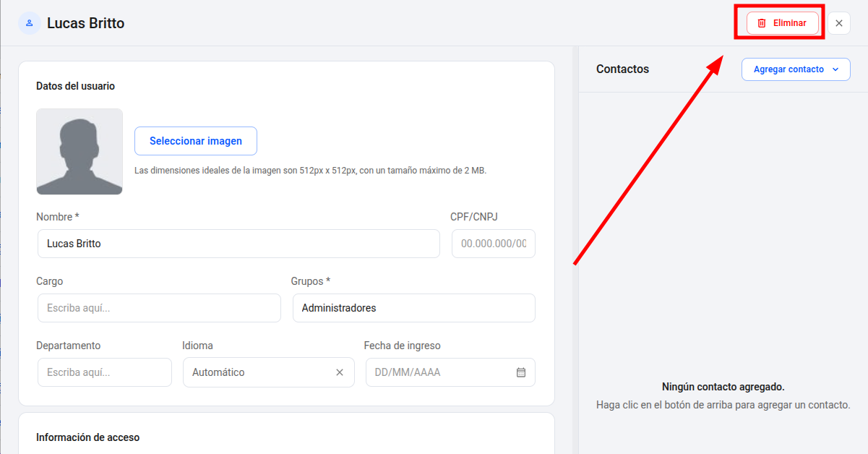Close the user panel with the X icon
The height and width of the screenshot is (454, 868).
click(839, 23)
